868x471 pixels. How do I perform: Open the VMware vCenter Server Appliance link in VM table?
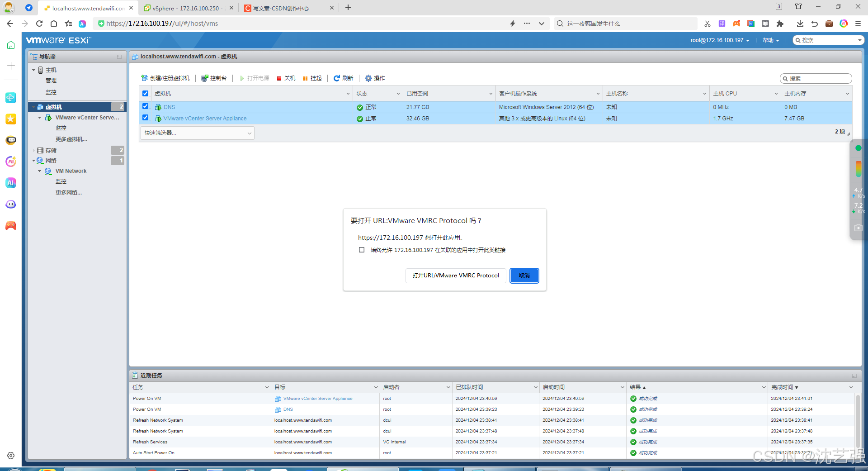point(205,119)
